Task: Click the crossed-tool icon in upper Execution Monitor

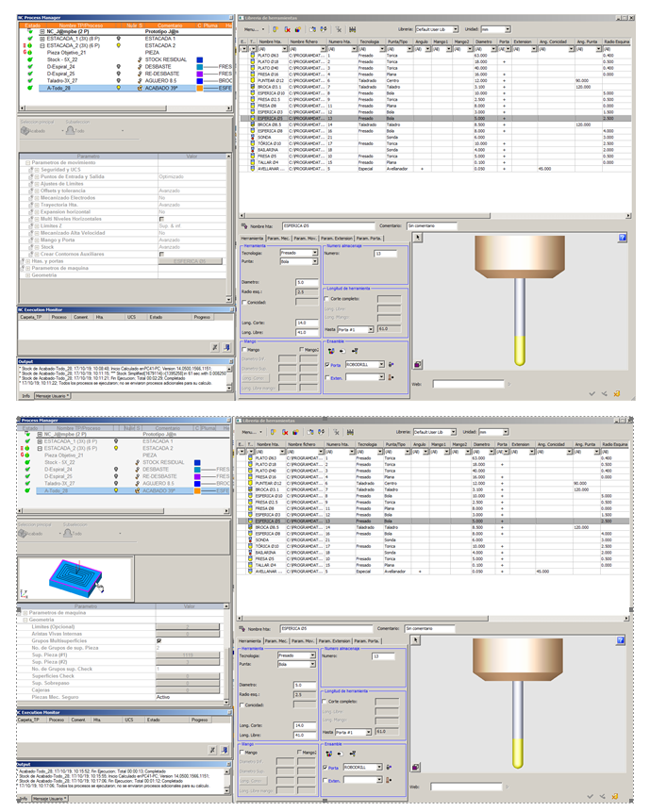Action: [x=214, y=347]
